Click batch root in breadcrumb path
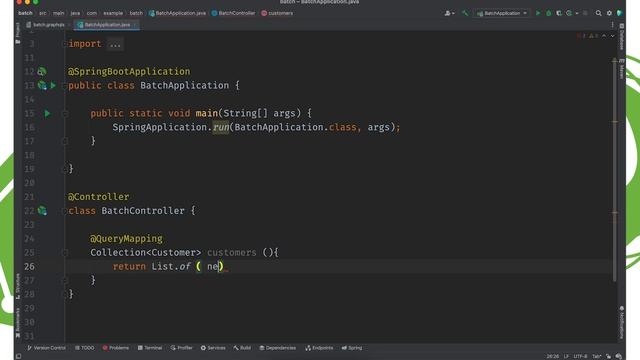This screenshot has width=640, height=360. (25, 13)
